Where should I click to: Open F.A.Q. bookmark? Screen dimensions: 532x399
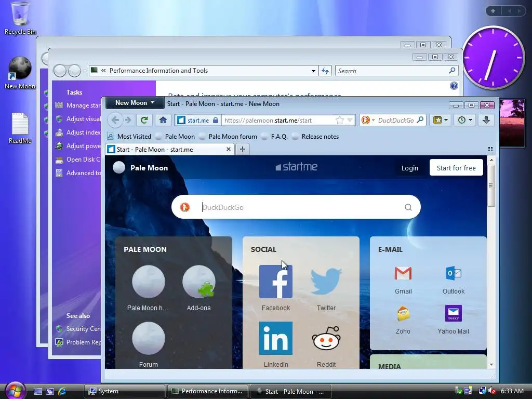(x=275, y=137)
